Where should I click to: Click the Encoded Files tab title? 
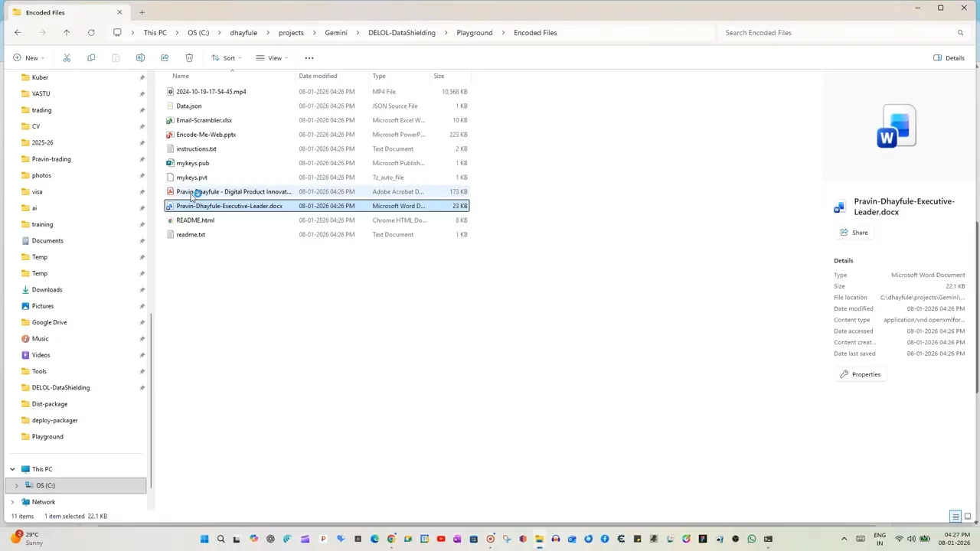(45, 12)
